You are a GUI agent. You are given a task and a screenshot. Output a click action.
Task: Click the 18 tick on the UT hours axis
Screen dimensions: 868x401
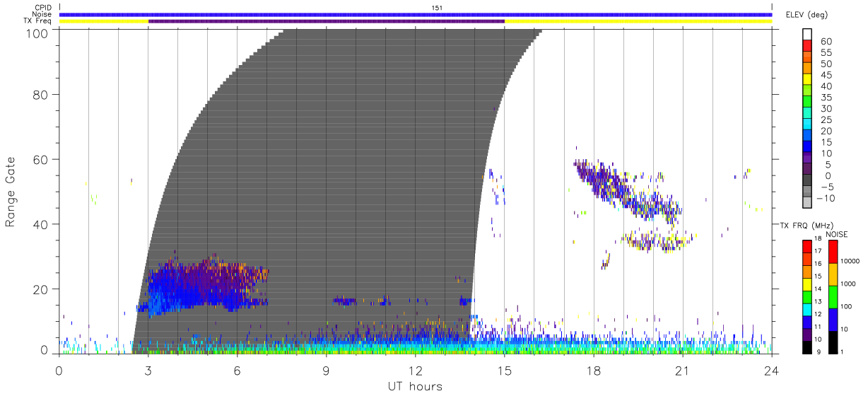pyautogui.click(x=594, y=370)
